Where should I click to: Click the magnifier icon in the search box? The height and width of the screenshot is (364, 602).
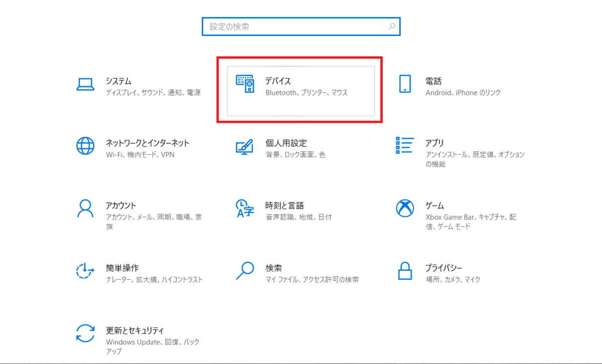392,27
